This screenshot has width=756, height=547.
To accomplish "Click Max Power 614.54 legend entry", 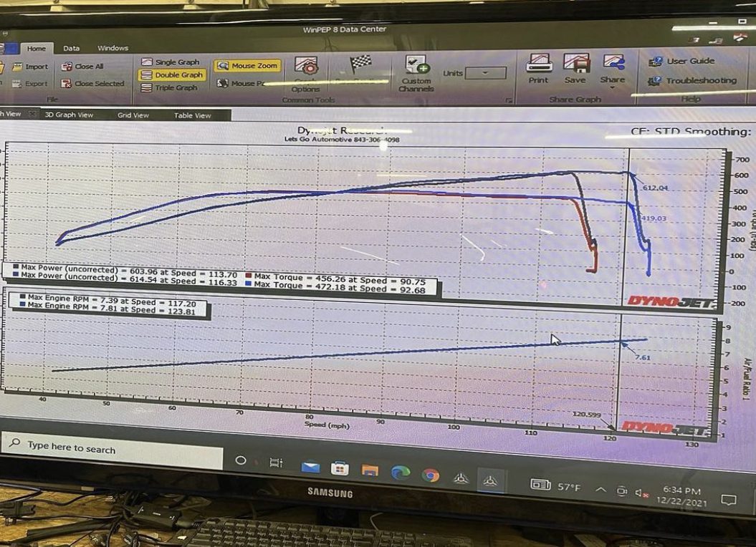I will coord(125,279).
